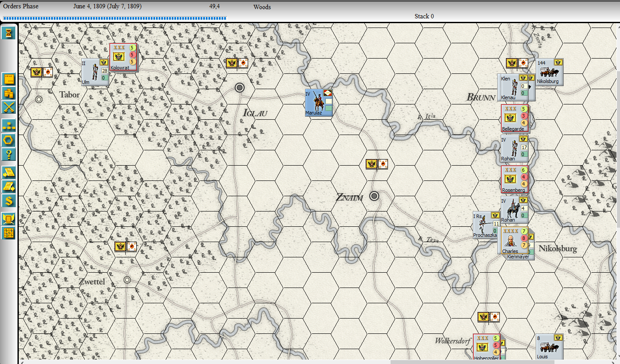Click the flag marker above Zwettel
620x364 pixels.
point(125,246)
